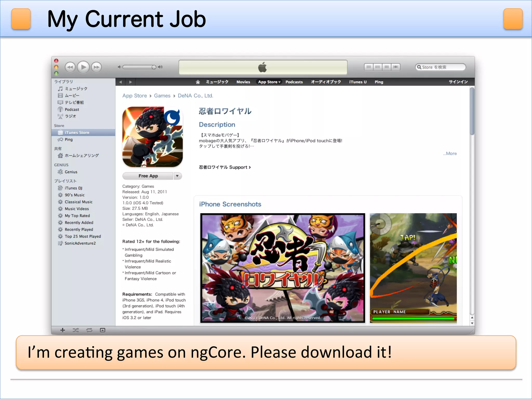Click the first iPhone screenshot title image

click(283, 268)
